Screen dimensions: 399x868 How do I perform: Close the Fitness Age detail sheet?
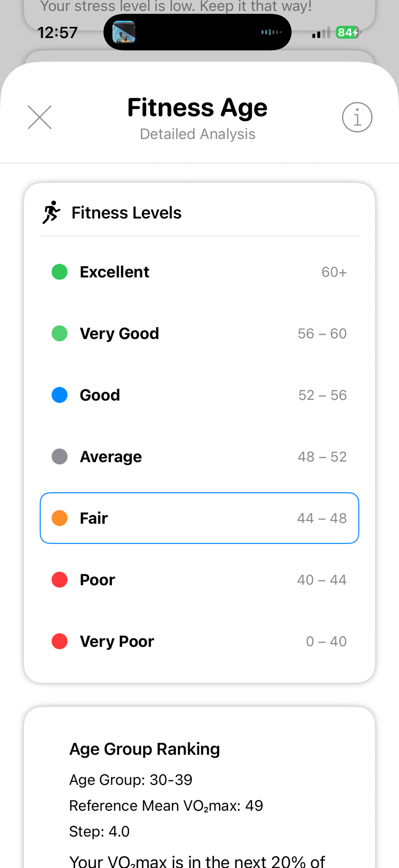[40, 117]
